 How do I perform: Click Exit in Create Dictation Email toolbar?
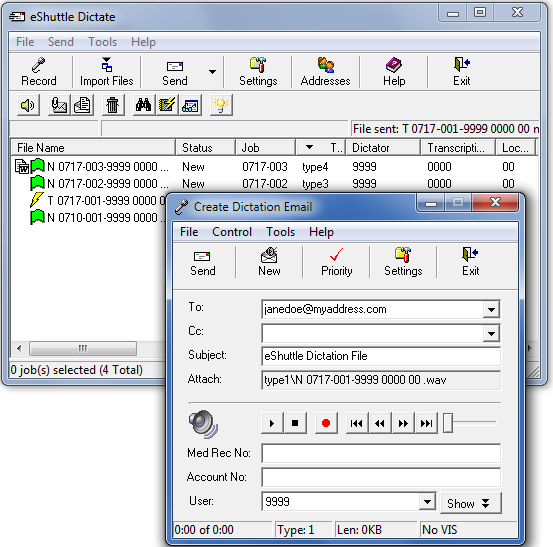pyautogui.click(x=470, y=262)
